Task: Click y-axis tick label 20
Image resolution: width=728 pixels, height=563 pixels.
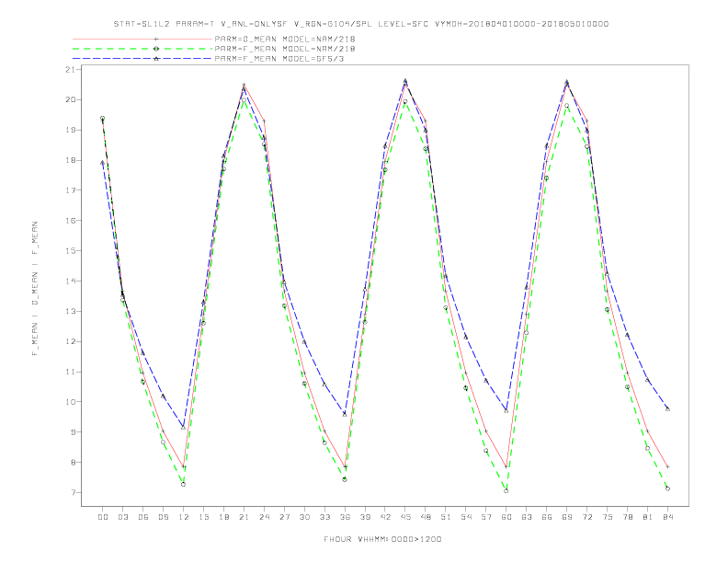Action: (71, 100)
